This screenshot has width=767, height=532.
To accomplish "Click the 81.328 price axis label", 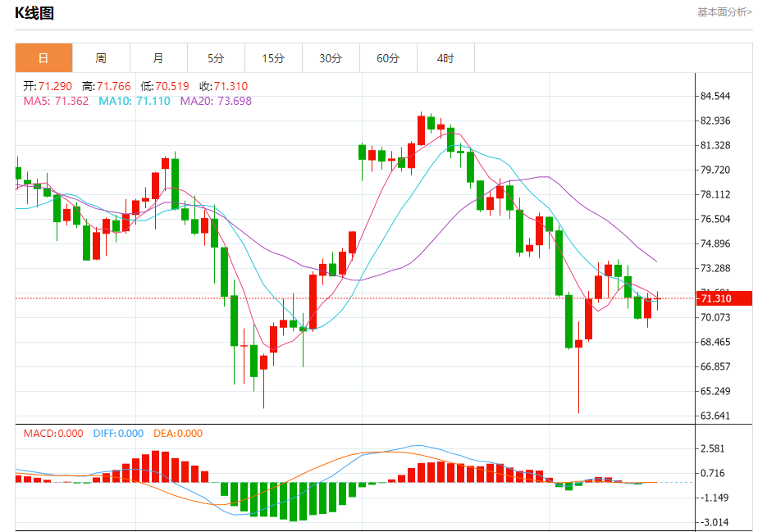I will click(x=715, y=145).
